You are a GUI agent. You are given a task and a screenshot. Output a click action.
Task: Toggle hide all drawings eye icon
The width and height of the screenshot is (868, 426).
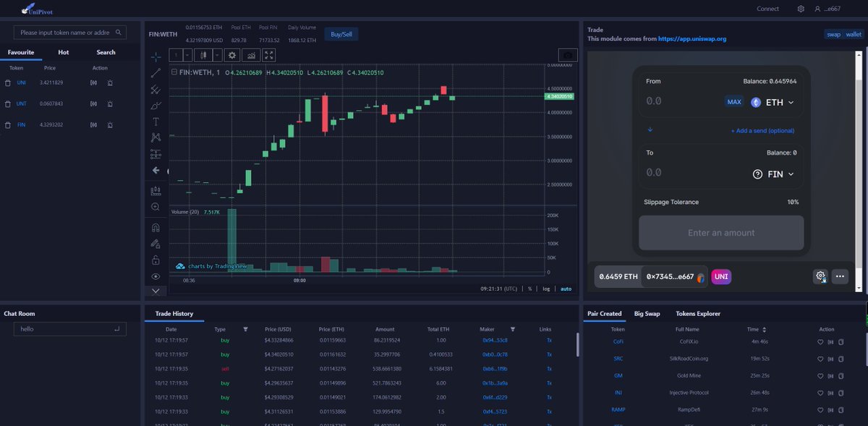(156, 276)
